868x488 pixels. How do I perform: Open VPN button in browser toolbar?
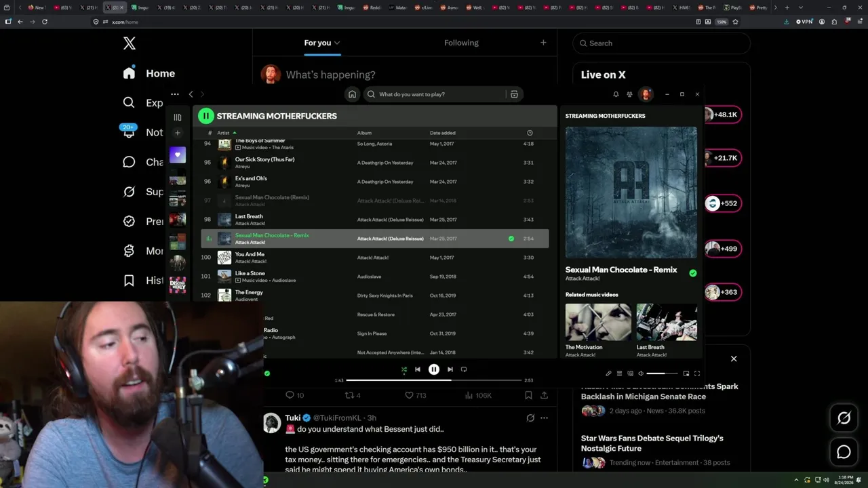tap(805, 22)
